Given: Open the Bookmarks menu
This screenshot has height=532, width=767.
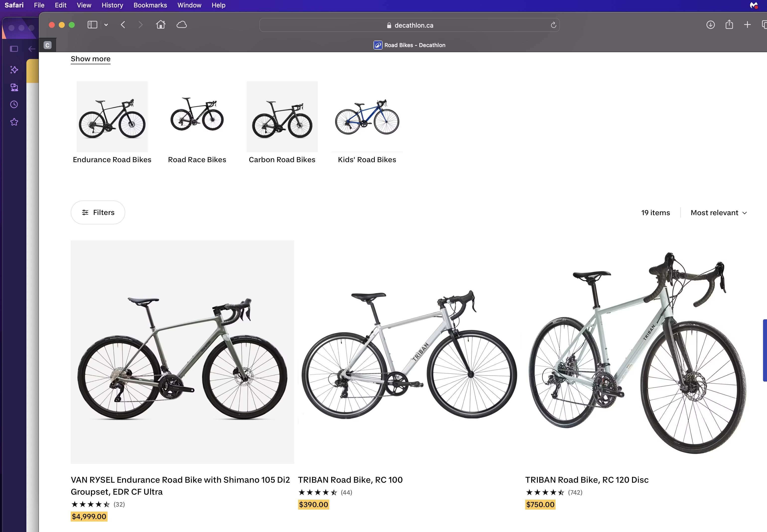Looking at the screenshot, I should coord(150,5).
